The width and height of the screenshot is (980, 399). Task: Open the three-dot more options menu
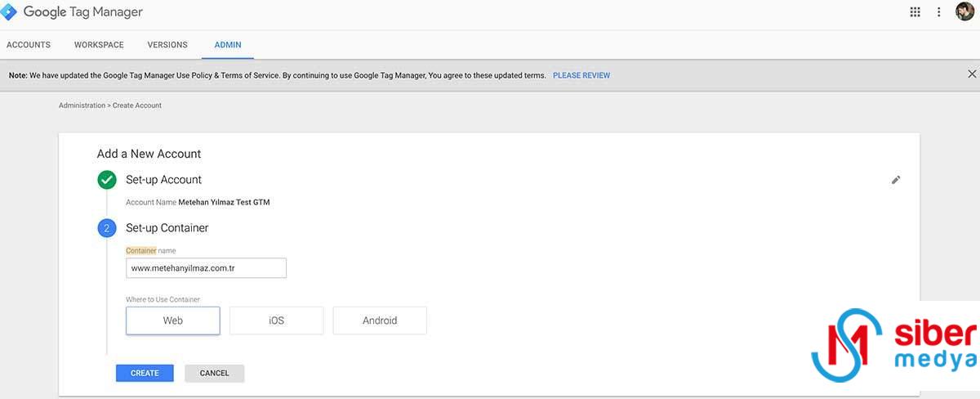point(939,12)
